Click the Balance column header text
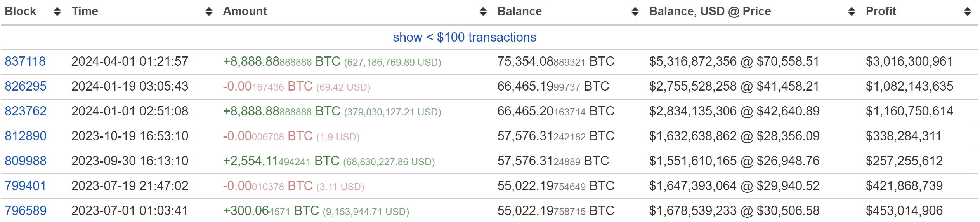Image resolution: width=980 pixels, height=222 pixels. click(519, 11)
